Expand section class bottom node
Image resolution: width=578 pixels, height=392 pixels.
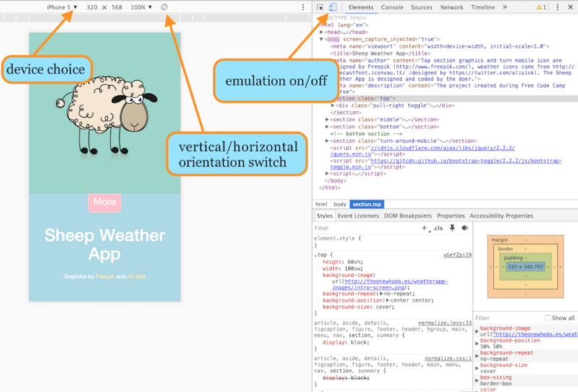coord(327,127)
